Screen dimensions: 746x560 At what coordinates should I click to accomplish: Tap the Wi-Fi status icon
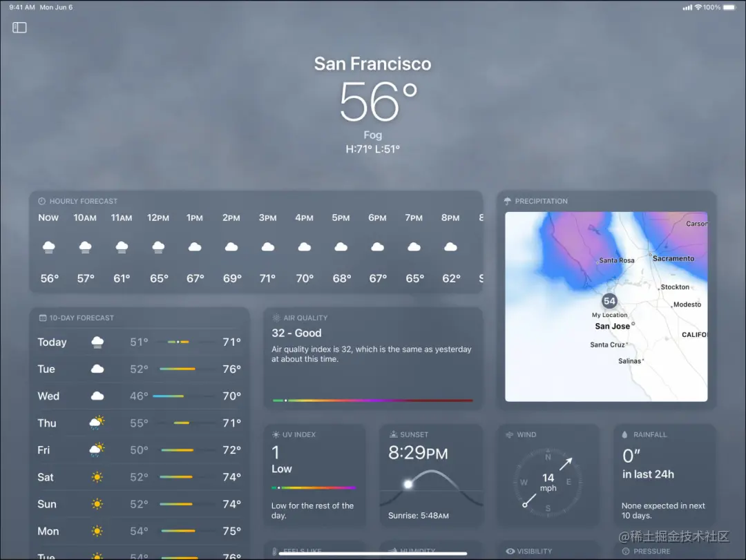tap(698, 7)
